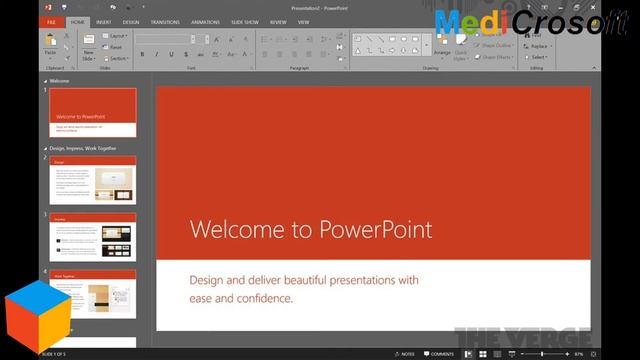Select slide 1 thumbnail Welcome to PowerPoint

click(93, 113)
